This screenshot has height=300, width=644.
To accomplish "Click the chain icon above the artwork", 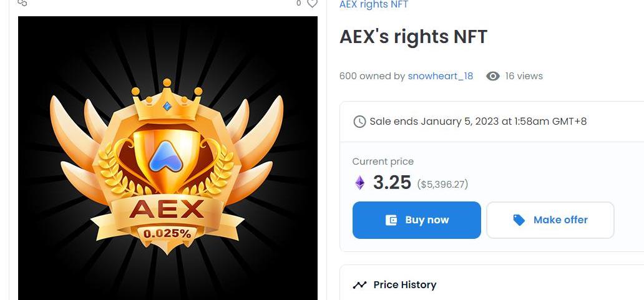I will (22, 2).
